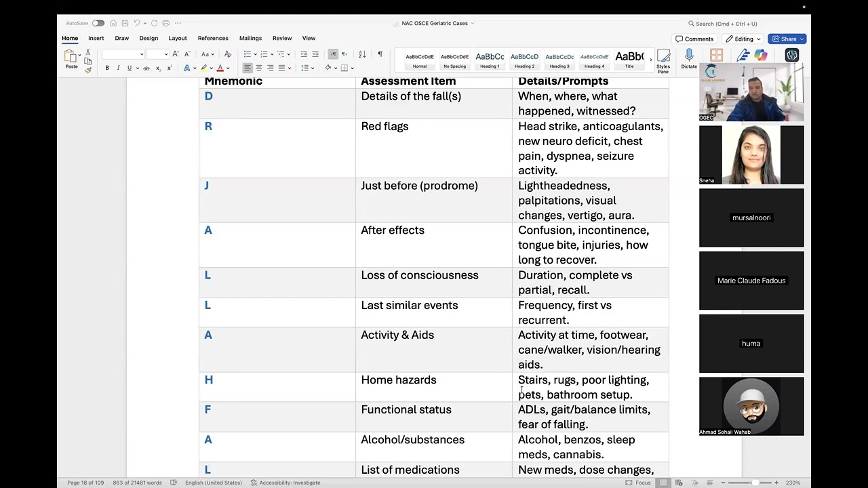The image size is (868, 488).
Task: Click the Copilot icon in ribbon
Action: tap(761, 56)
